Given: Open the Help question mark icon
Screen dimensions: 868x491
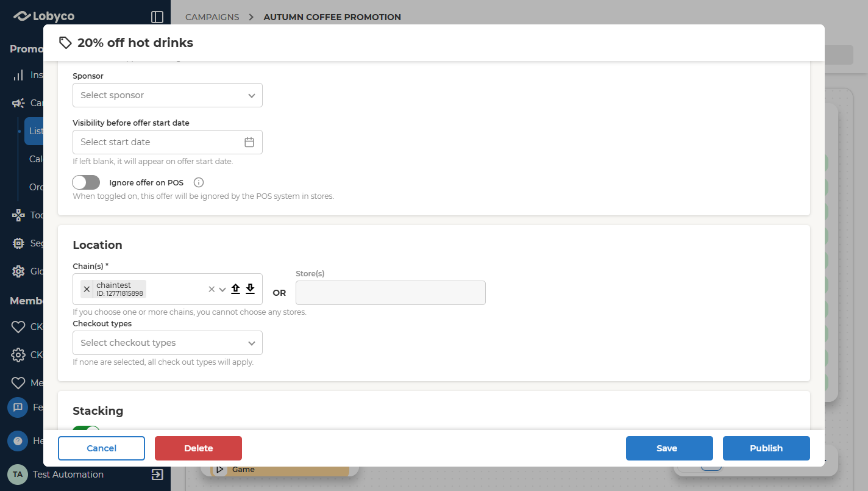Looking at the screenshot, I should tap(18, 440).
